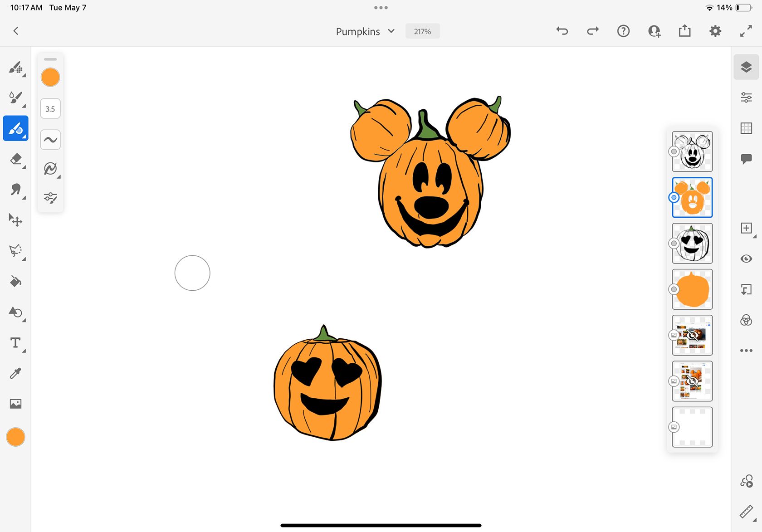Image resolution: width=762 pixels, height=532 pixels.
Task: Open the orange color swatch in brush options
Action: pyautogui.click(x=50, y=77)
